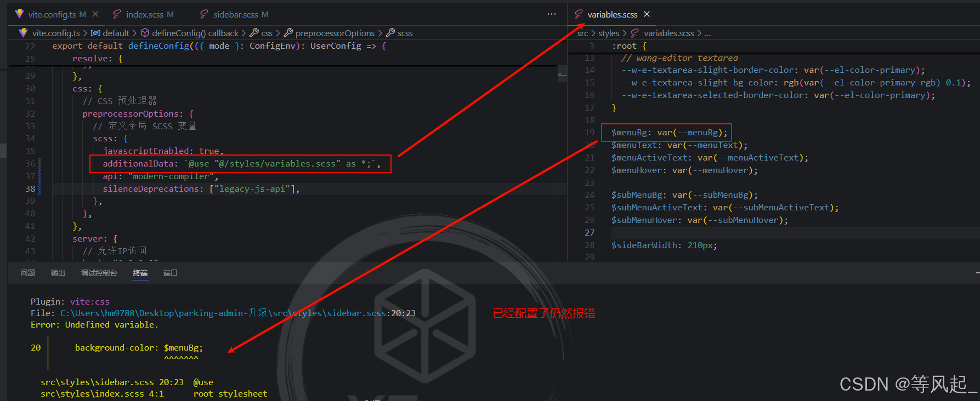The width and height of the screenshot is (980, 401).
Task: Click the 'Plugin: vite:css' terminal line
Action: tap(70, 302)
